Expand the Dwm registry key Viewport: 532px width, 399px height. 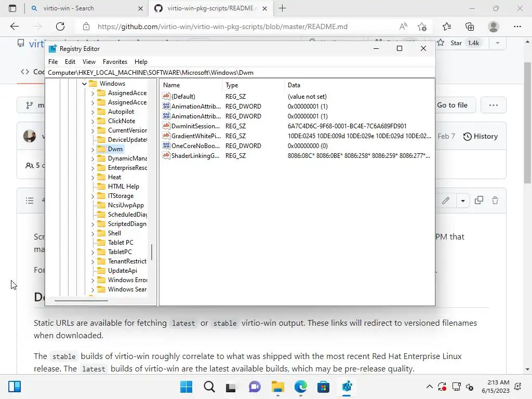tap(92, 149)
